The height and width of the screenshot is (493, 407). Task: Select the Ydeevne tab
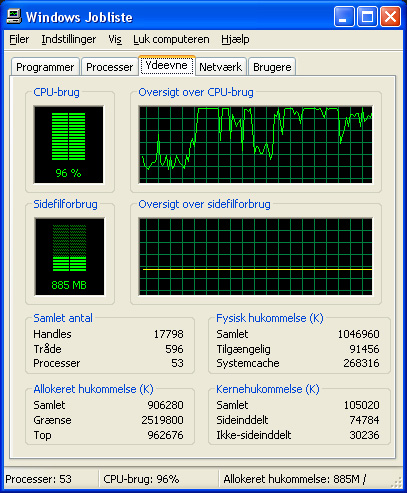coord(167,65)
